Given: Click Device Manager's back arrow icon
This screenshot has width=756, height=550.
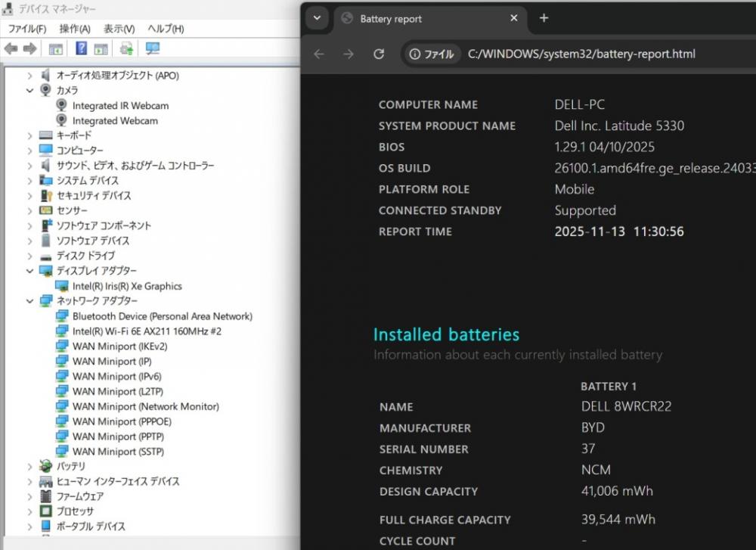Looking at the screenshot, I should [x=11, y=49].
